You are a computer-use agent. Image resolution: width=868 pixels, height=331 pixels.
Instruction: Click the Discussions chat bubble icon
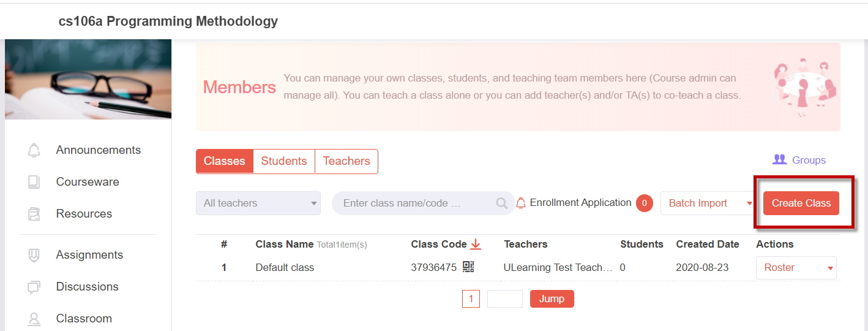click(x=34, y=287)
